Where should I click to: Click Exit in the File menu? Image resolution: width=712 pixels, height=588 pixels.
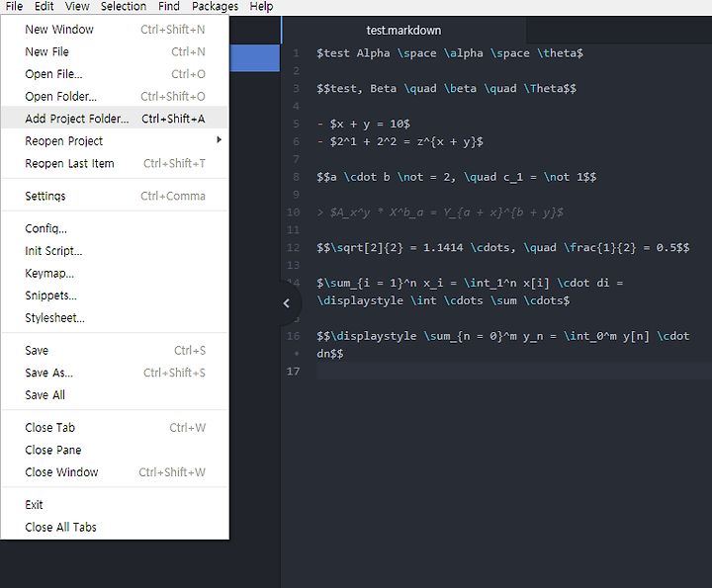click(115, 505)
